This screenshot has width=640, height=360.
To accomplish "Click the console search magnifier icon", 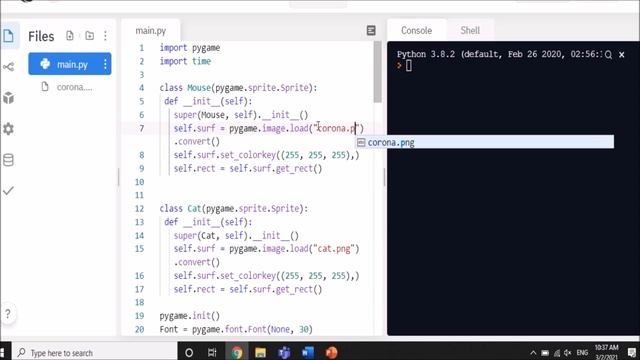I will point(608,55).
